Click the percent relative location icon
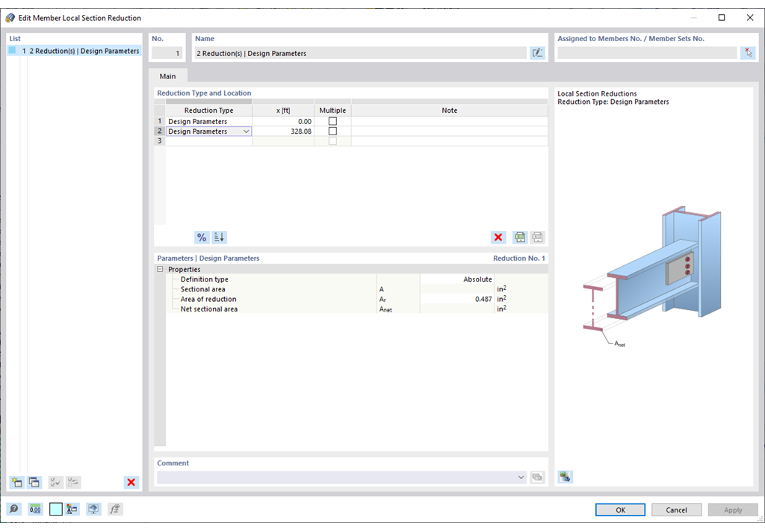The width and height of the screenshot is (765, 532). point(202,237)
